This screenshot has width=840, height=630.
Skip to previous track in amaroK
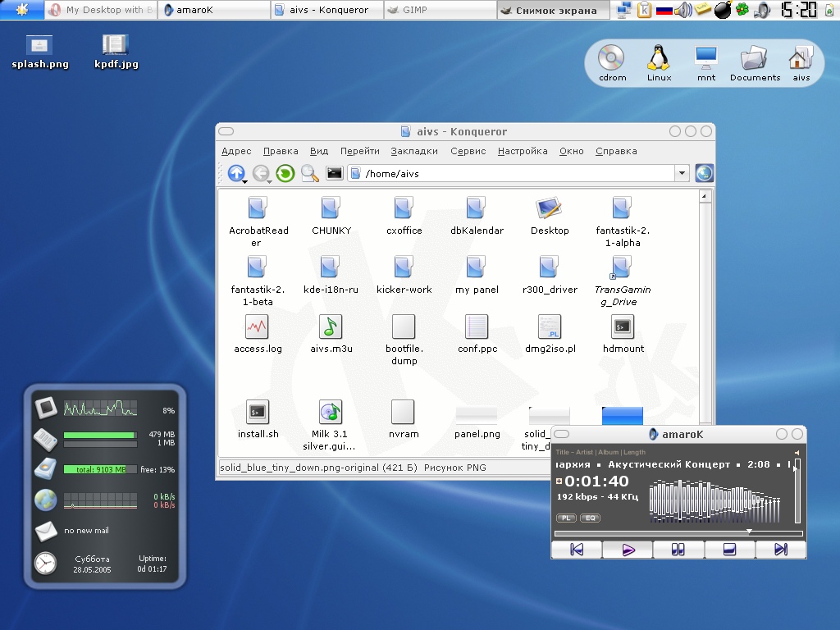click(577, 549)
